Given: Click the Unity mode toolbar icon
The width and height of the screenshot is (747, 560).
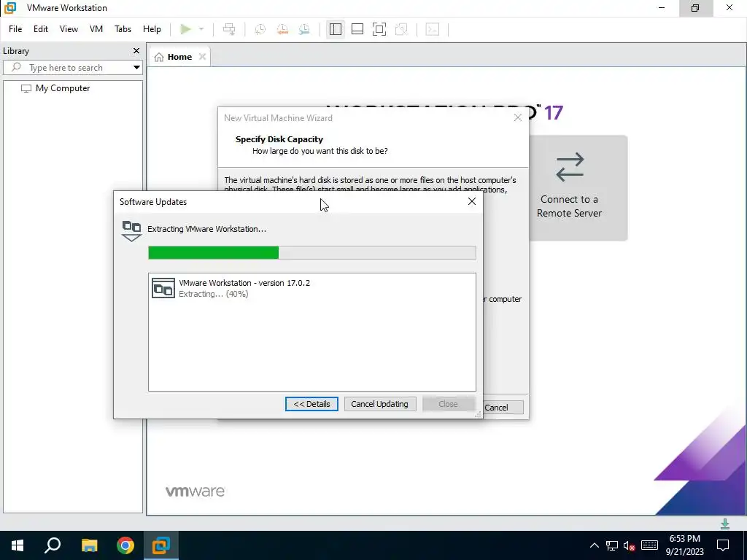Looking at the screenshot, I should point(402,29).
